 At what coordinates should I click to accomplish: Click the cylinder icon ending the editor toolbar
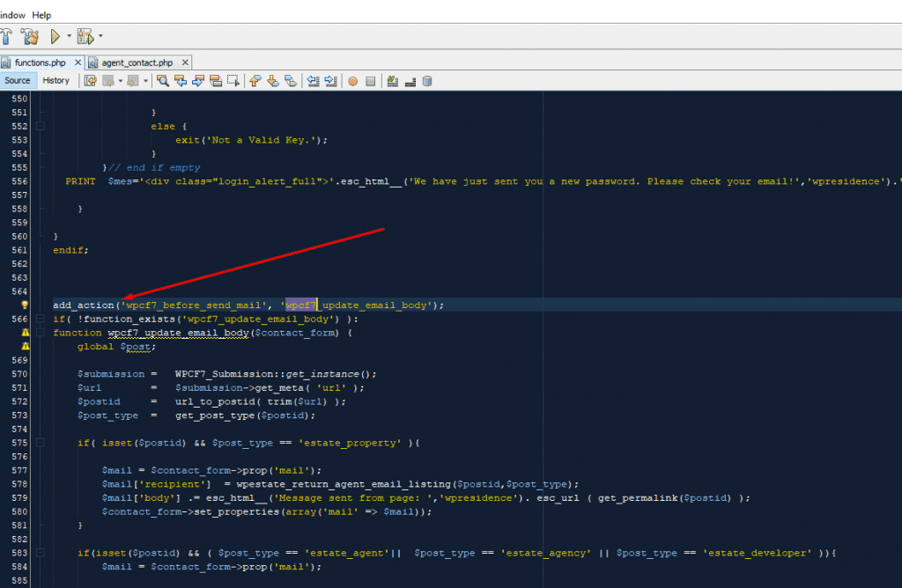[427, 81]
